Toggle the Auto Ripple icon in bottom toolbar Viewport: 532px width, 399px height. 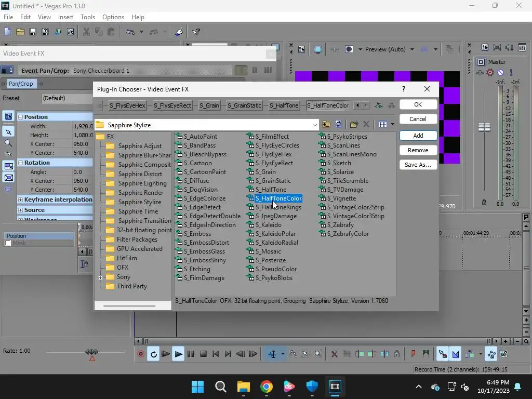pos(470,354)
